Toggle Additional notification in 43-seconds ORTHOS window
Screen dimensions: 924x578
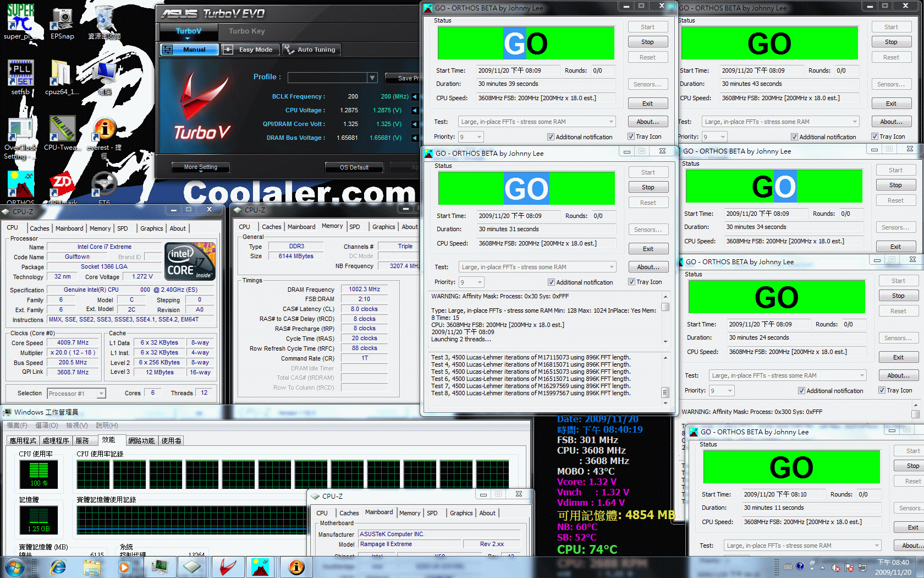tap(823, 137)
